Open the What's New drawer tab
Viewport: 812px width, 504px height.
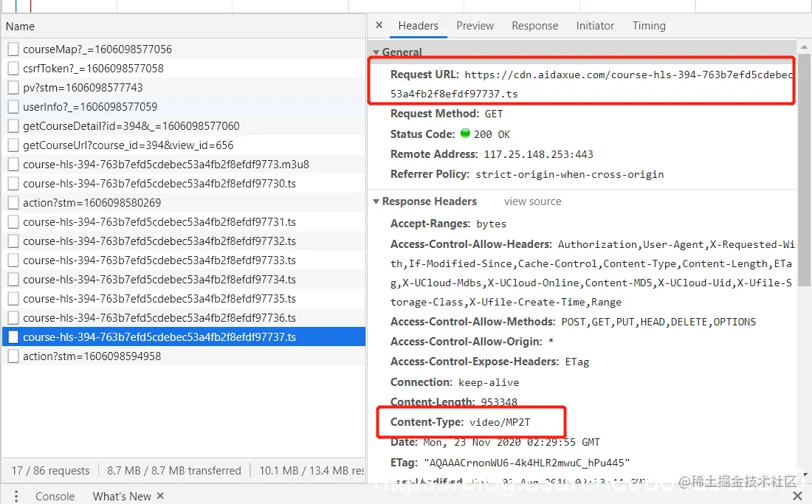tap(122, 496)
